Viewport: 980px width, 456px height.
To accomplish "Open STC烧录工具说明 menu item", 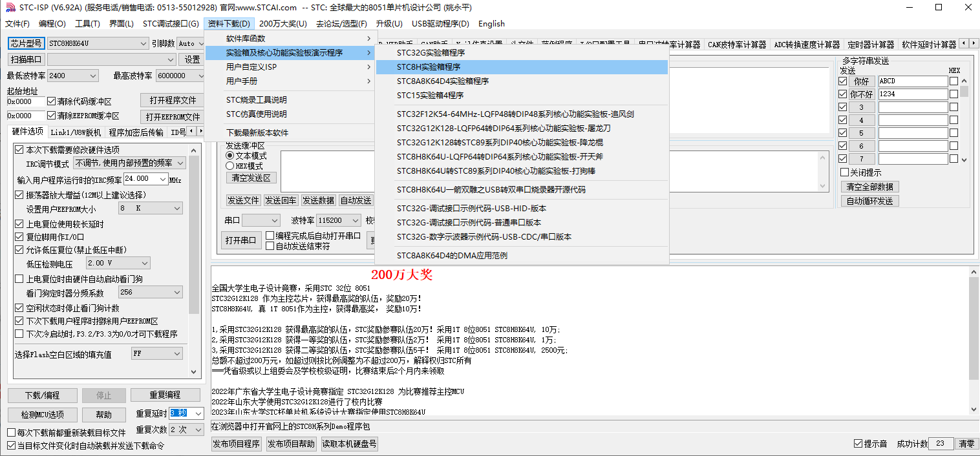I will (290, 100).
